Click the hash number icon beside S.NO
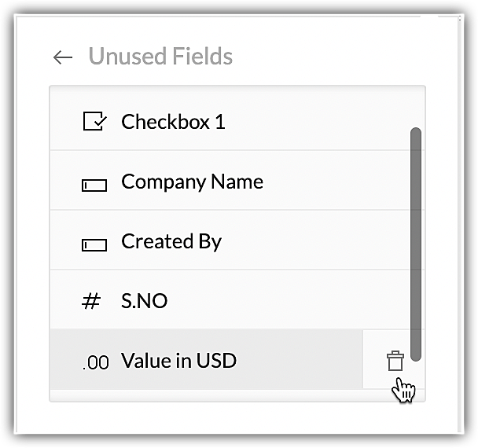The image size is (478, 448). pos(92,301)
